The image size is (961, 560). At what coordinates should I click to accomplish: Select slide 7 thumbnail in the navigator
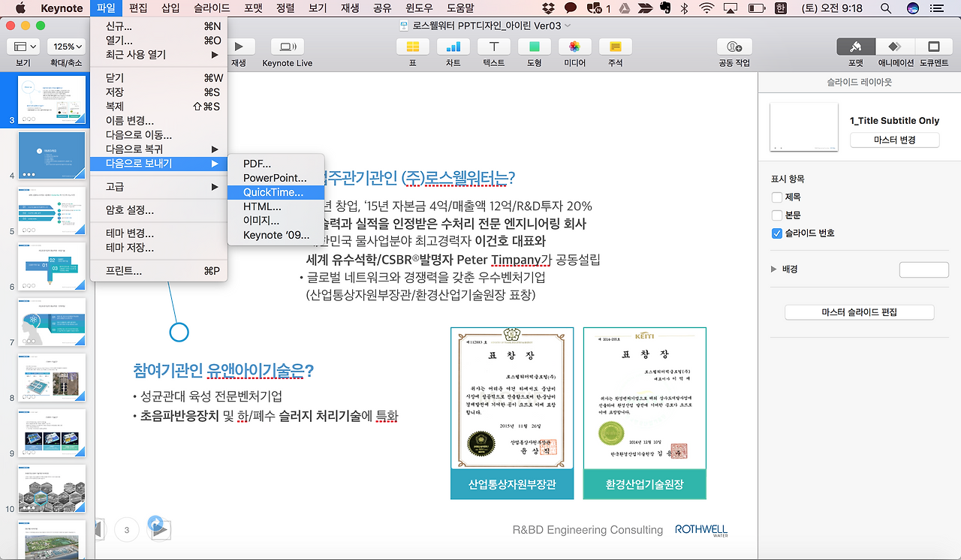pyautogui.click(x=51, y=323)
